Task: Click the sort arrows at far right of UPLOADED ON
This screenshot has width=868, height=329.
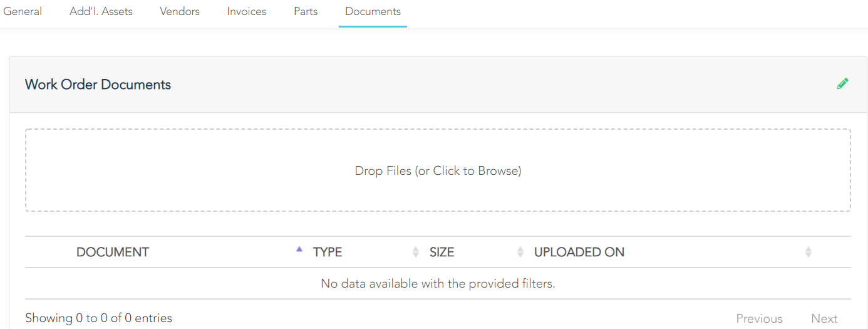Action: [808, 252]
